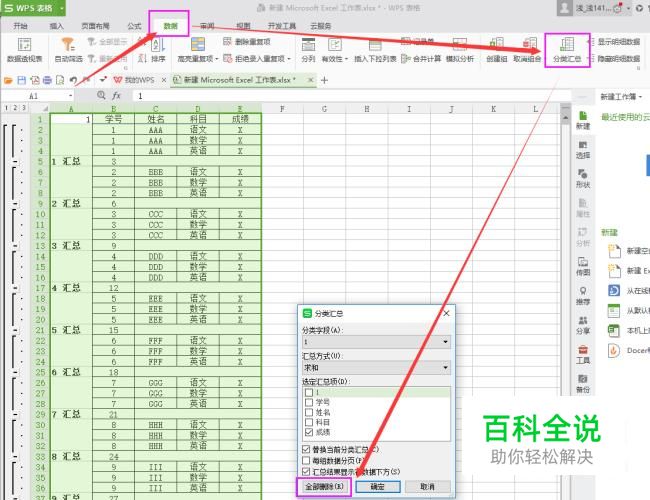Viewport: 650px width, 500px height.
Task: Open the 数据透视表 pivot table tool
Action: (24, 50)
